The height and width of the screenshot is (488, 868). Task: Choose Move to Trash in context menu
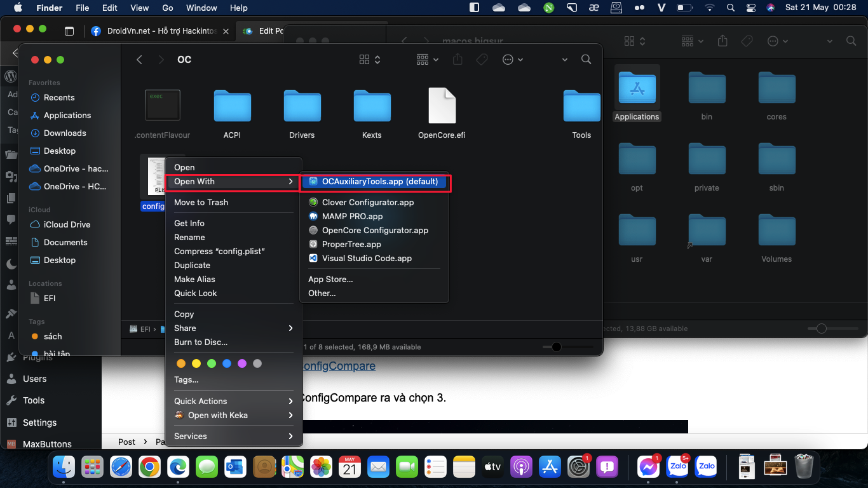[201, 203]
